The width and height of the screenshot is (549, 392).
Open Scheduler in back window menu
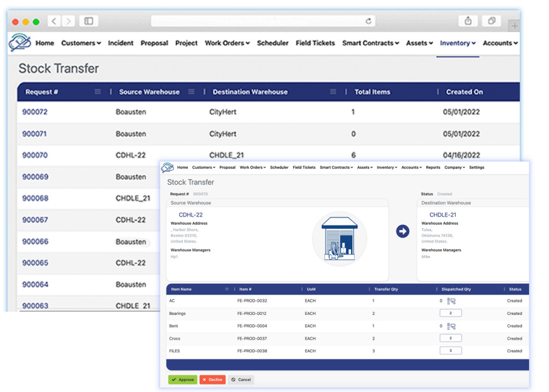pyautogui.click(x=272, y=43)
